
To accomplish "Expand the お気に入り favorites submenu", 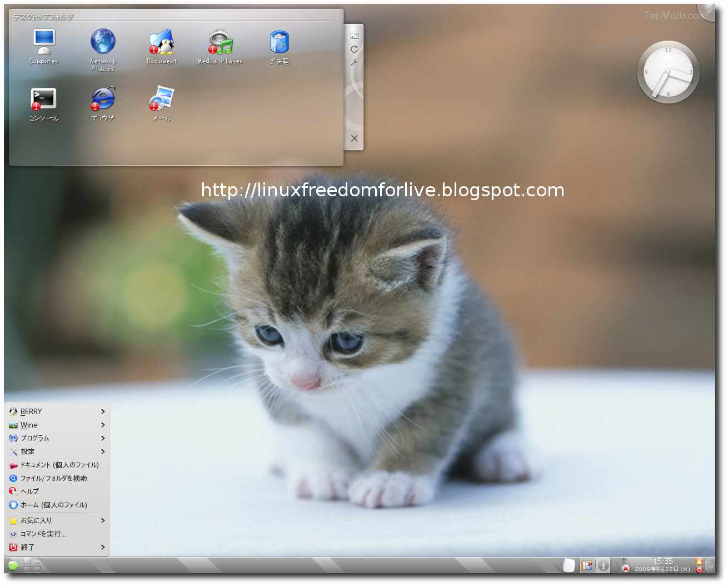I will tap(57, 520).
